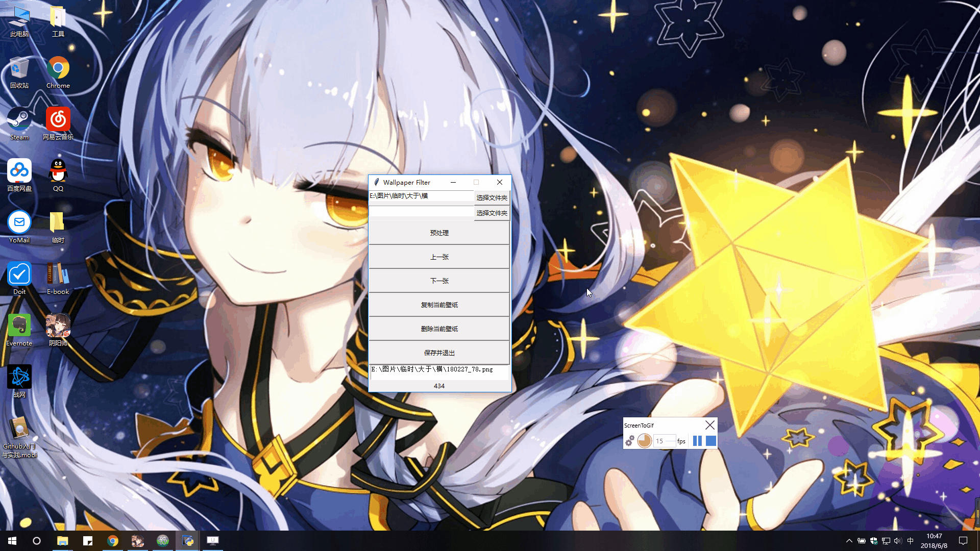Open the Windows Start menu
Image resolution: width=980 pixels, height=551 pixels.
coord(12,541)
